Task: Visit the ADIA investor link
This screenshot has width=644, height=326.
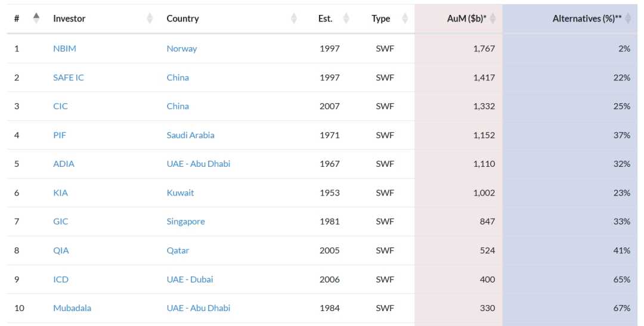Action: (x=64, y=163)
